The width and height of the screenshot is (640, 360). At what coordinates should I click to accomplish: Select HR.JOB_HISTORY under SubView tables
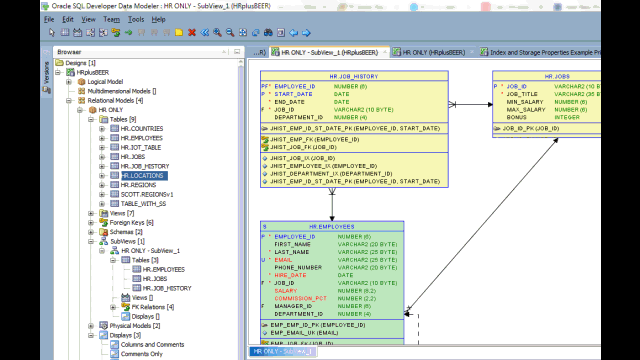(167, 288)
